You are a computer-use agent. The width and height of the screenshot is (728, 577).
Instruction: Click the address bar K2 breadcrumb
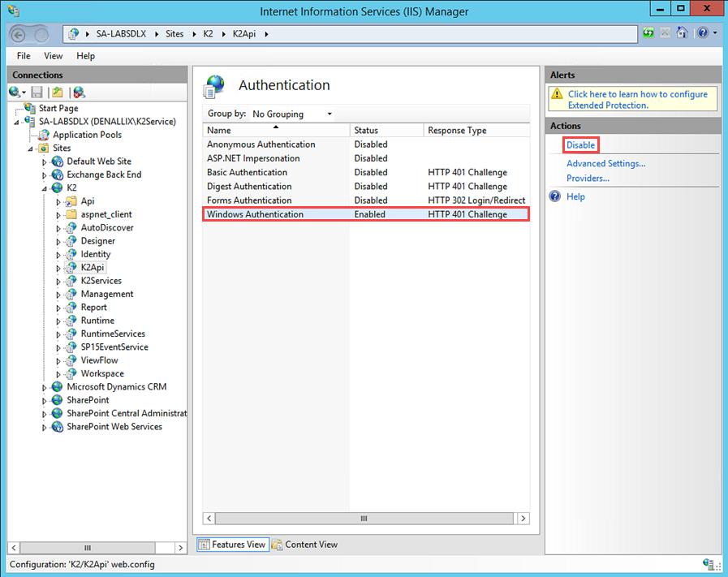[208, 34]
